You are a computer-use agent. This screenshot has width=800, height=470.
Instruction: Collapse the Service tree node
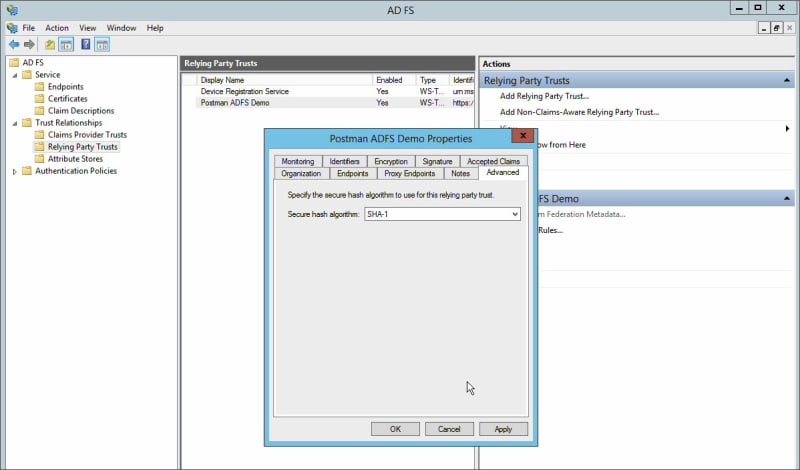click(15, 76)
